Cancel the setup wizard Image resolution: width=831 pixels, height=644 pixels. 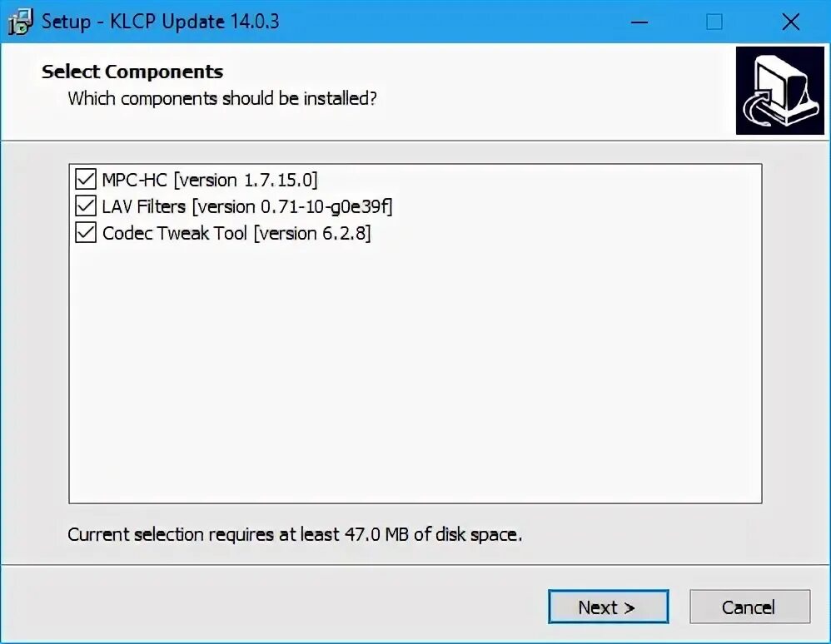point(749,607)
